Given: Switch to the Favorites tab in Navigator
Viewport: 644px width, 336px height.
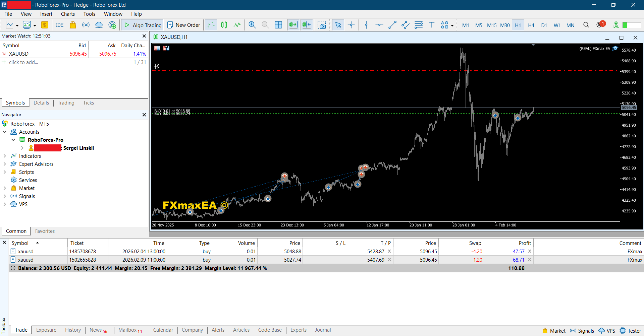Looking at the screenshot, I should click(45, 231).
